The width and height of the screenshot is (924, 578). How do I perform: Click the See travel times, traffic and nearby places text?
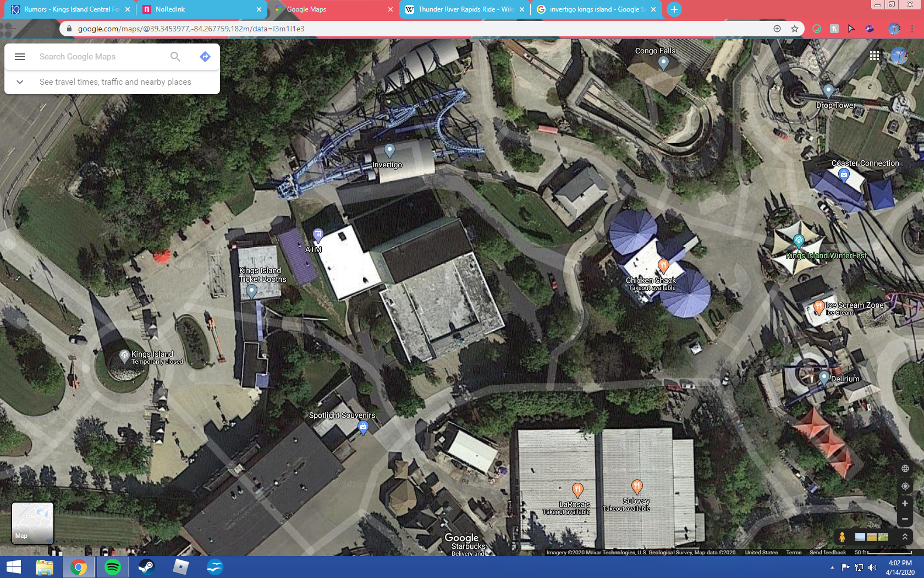116,82
